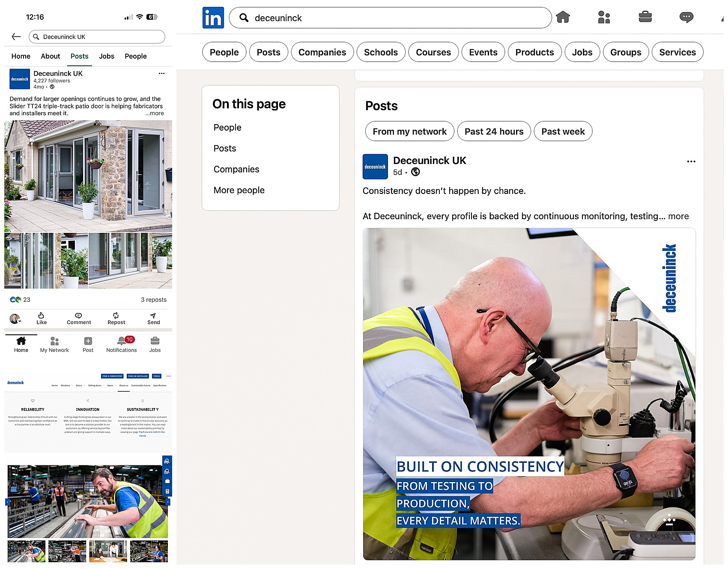Click the Deceuninck UK logo on mobile post
Viewport: 728px width, 569px height.
click(20, 79)
